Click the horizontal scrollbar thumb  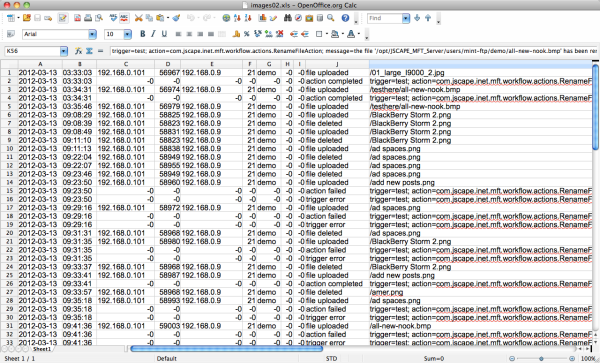[227, 348]
